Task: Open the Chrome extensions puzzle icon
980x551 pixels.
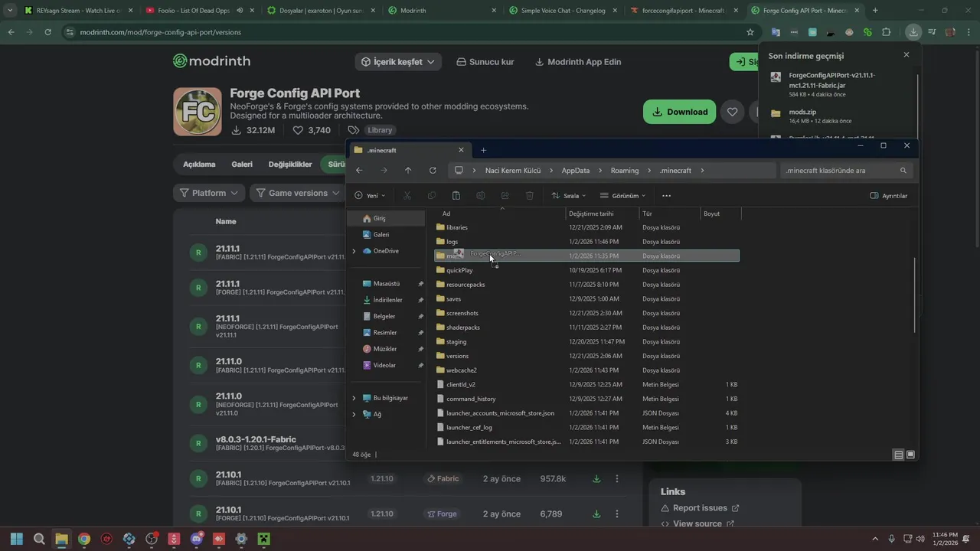Action: point(887,32)
